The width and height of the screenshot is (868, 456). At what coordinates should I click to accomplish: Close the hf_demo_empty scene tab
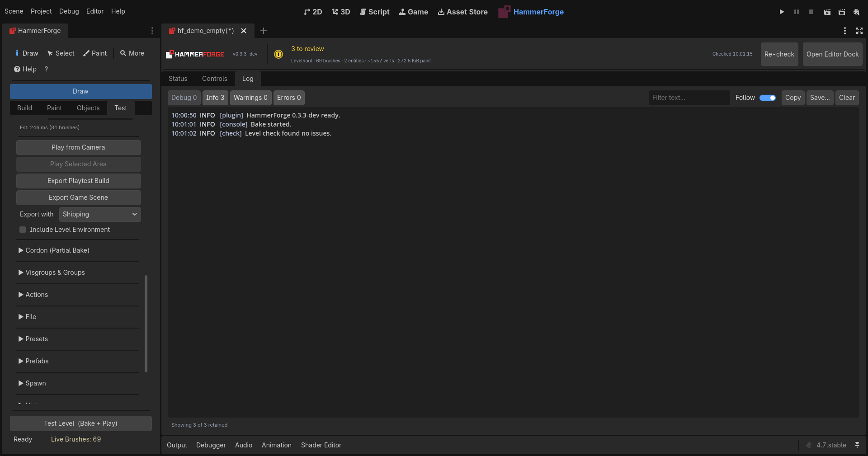click(x=244, y=31)
